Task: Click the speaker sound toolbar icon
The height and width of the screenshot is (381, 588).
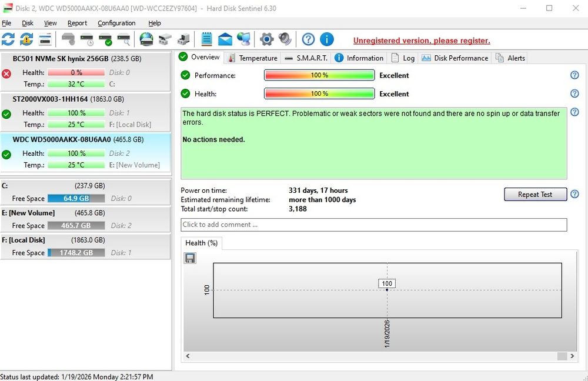Action: [x=285, y=39]
